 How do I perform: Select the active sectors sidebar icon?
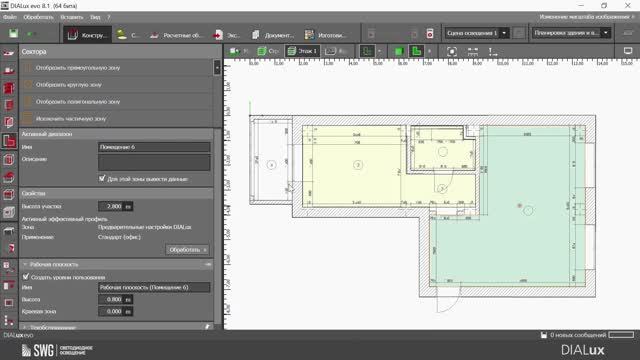(9, 141)
